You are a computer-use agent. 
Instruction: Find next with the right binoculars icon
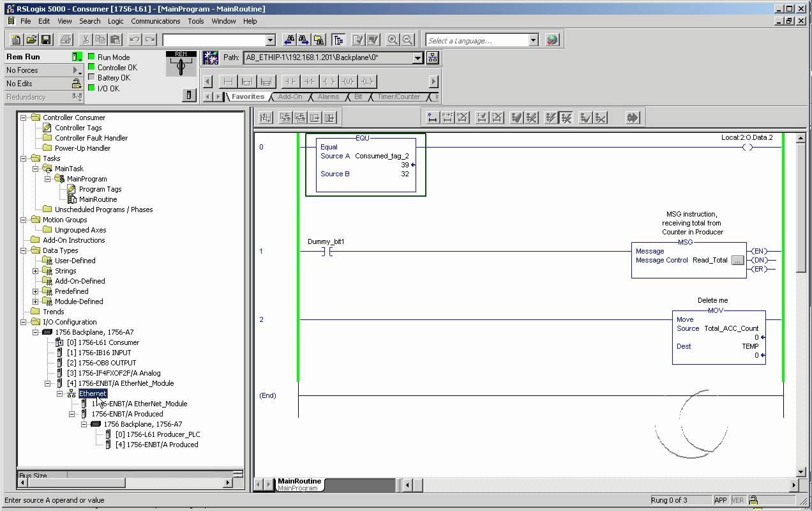pos(304,40)
